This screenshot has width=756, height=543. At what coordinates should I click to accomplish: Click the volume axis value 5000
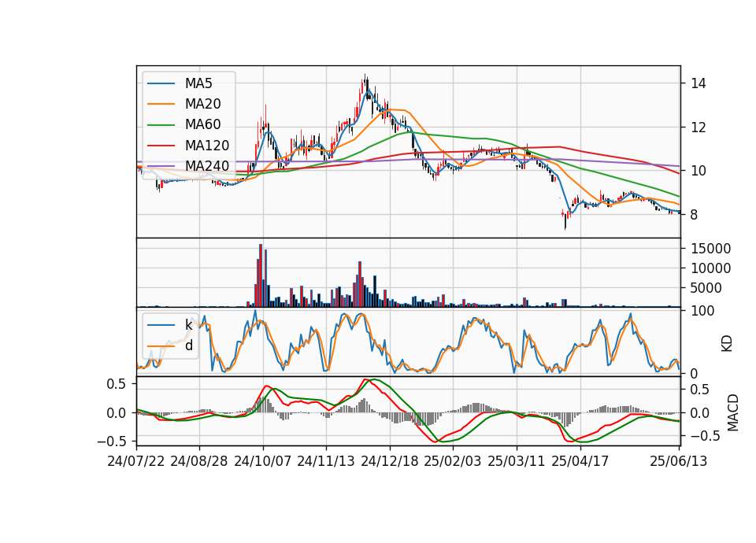click(706, 288)
